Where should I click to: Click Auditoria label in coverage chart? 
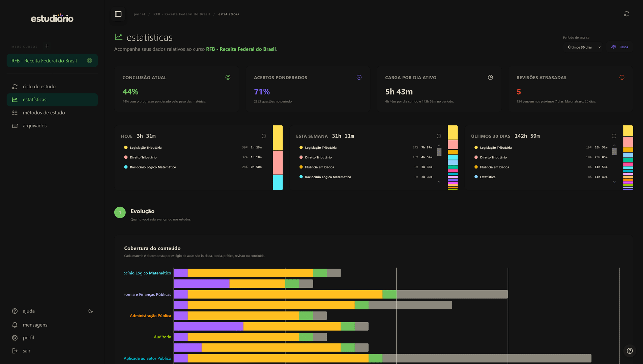162,337
